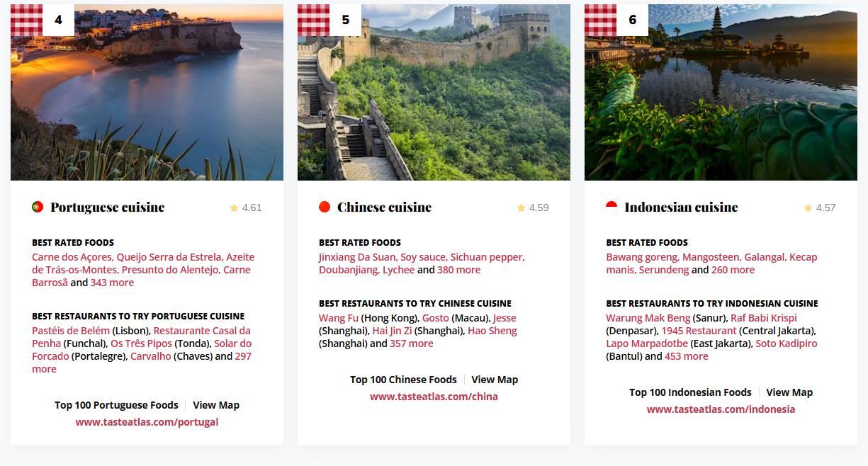Click the Indonesia flag icon
868x466 pixels.
[611, 207]
